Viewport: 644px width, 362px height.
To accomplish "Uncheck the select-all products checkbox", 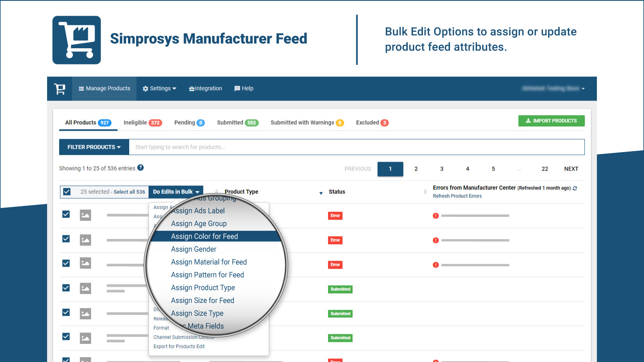I will (x=66, y=192).
